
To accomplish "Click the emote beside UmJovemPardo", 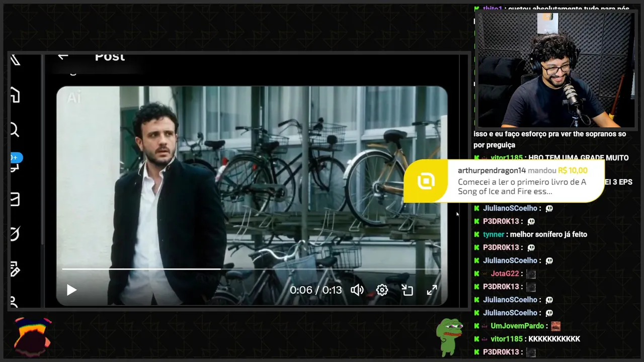I will (555, 326).
